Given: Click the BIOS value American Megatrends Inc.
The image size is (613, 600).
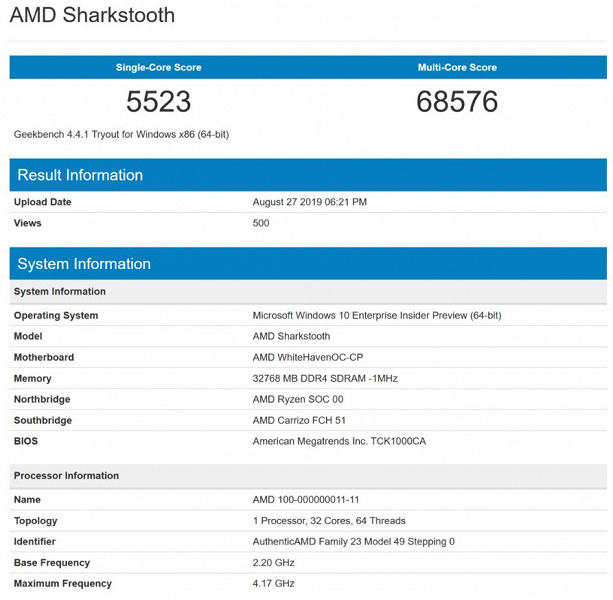Looking at the screenshot, I should coord(339,442).
